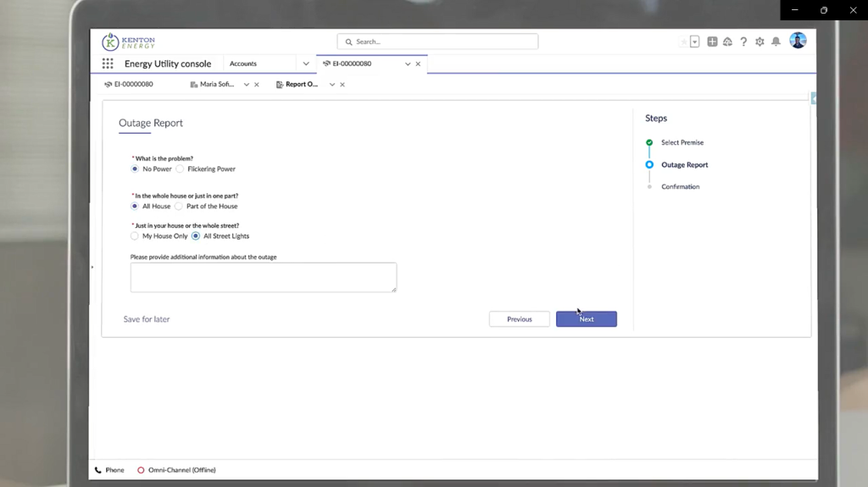Click the Favorites star icon
Viewport: 868px width, 487px height.
684,42
